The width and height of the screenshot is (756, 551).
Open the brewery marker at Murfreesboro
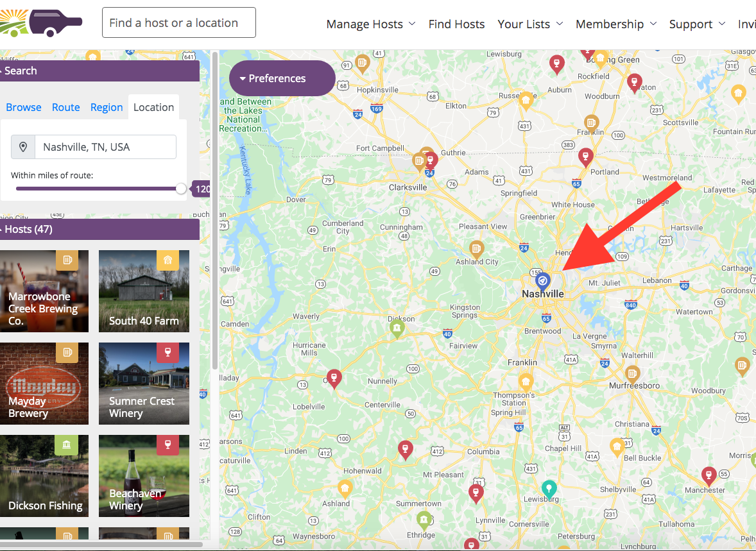(x=632, y=373)
